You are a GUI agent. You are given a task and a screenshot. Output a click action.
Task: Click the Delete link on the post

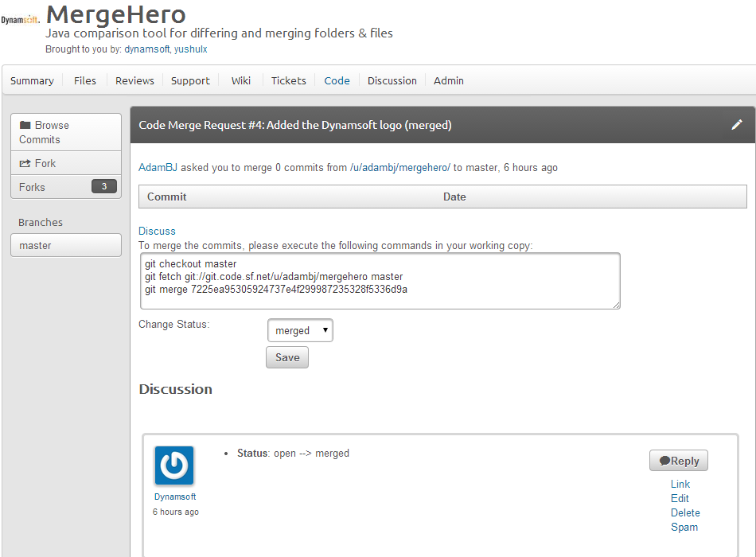pos(684,512)
